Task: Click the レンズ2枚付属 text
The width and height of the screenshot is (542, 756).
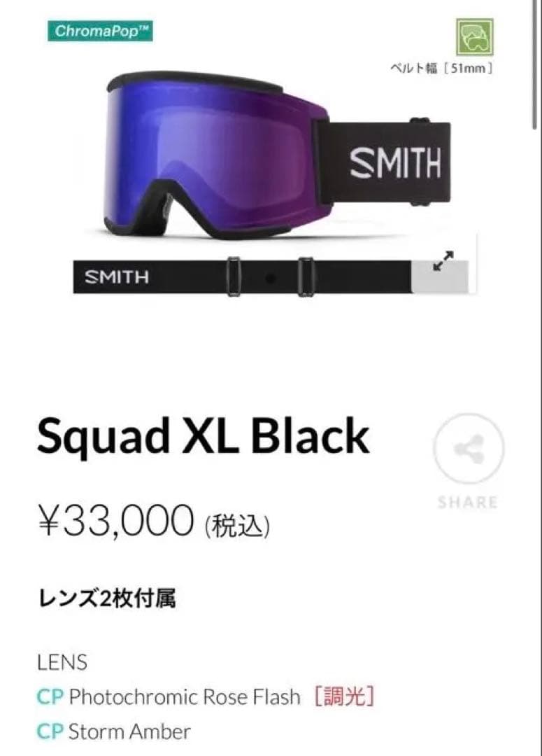Action: 106,598
